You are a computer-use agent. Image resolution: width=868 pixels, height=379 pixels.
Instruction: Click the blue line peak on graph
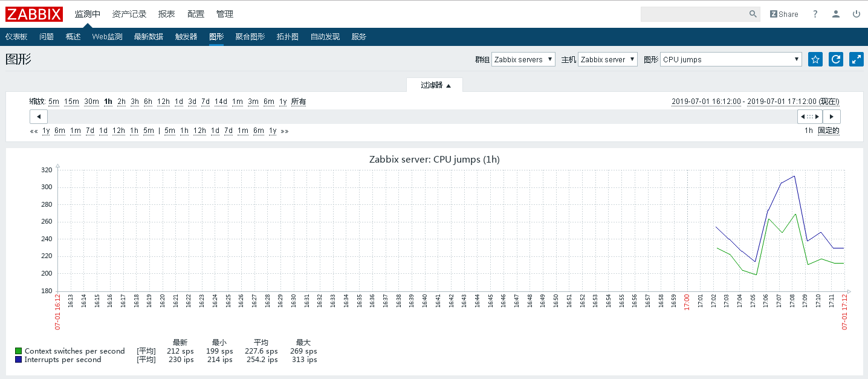coord(794,176)
